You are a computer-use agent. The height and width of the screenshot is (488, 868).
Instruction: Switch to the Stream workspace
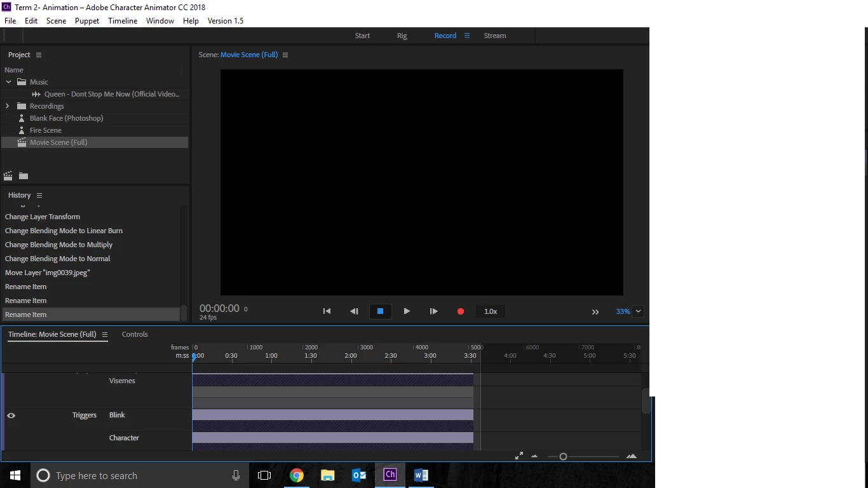pos(495,36)
